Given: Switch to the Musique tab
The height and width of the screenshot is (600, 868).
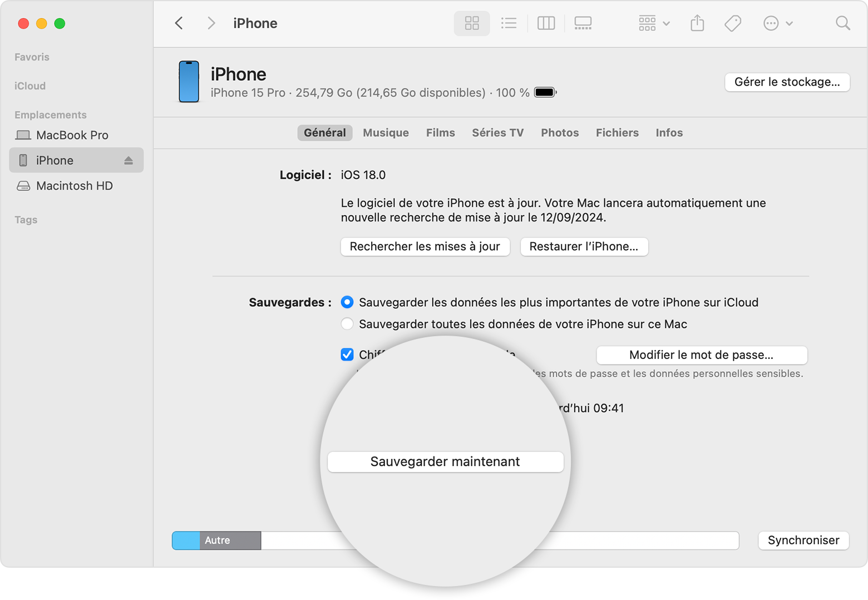Looking at the screenshot, I should click(386, 132).
